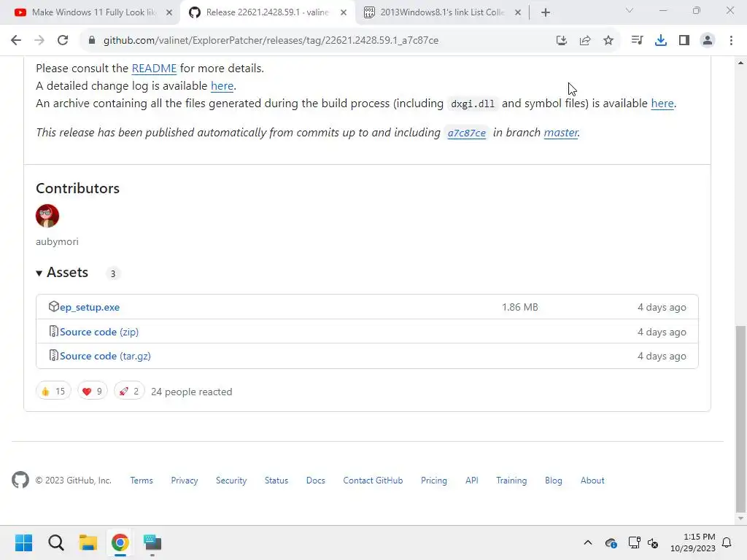This screenshot has height=560, width=747.
Task: Open Chrome downloads tray icon
Action: (x=661, y=41)
